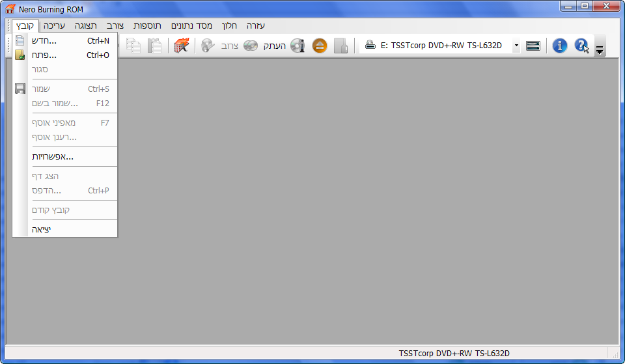Open the recorder drive dropdown arrow
This screenshot has width=625, height=364.
516,46
